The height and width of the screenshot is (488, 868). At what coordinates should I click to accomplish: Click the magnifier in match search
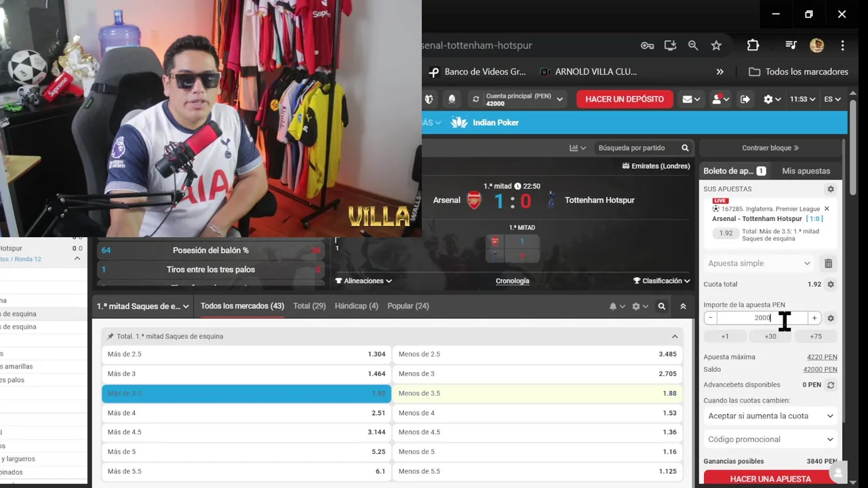(685, 148)
